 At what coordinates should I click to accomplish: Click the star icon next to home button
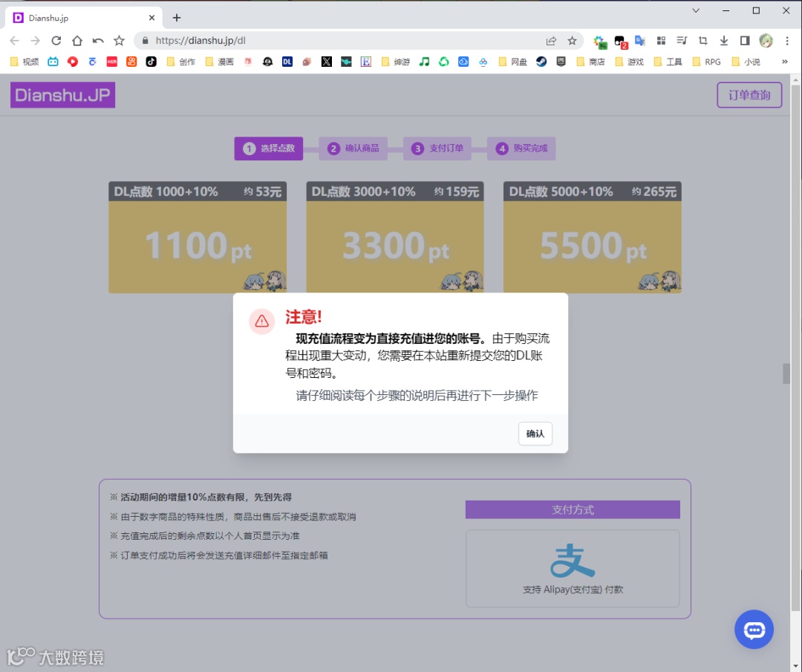(119, 40)
